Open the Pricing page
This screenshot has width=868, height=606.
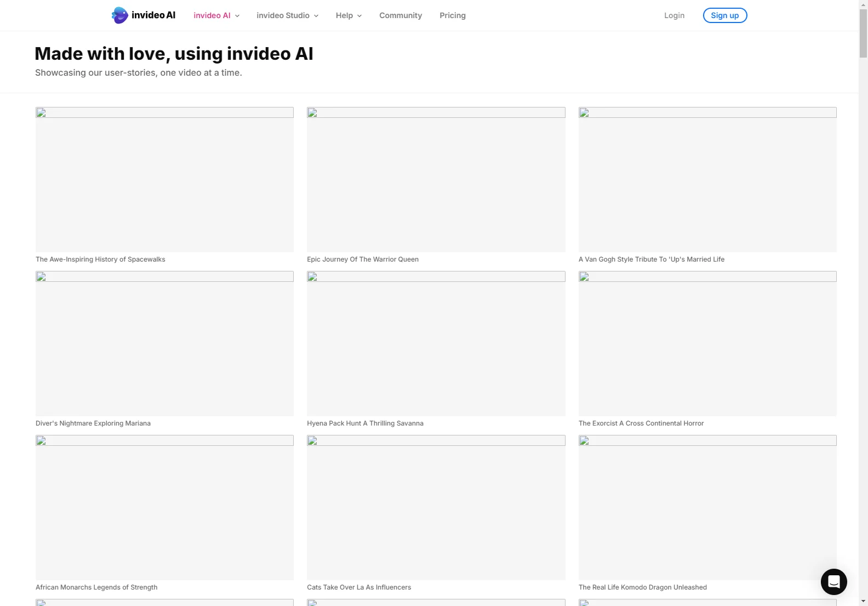[x=453, y=15]
